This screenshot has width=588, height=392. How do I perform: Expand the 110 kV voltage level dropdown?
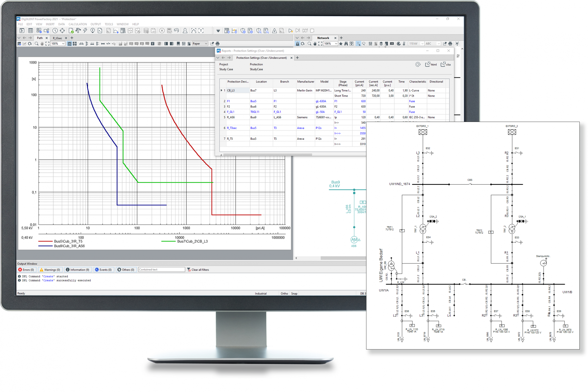(x=422, y=44)
